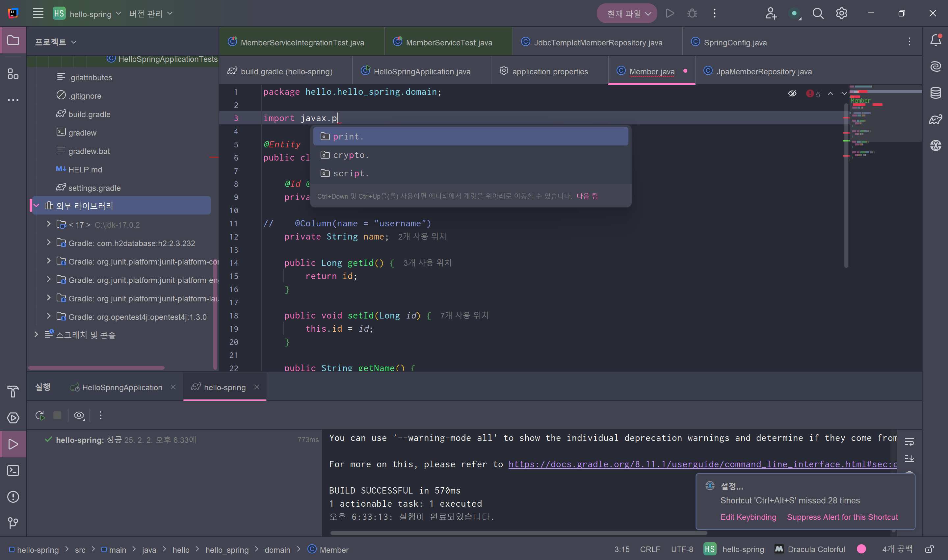Open the 현재 파일 run configuration dropdown
Screen dimensions: 948x560
coord(626,13)
